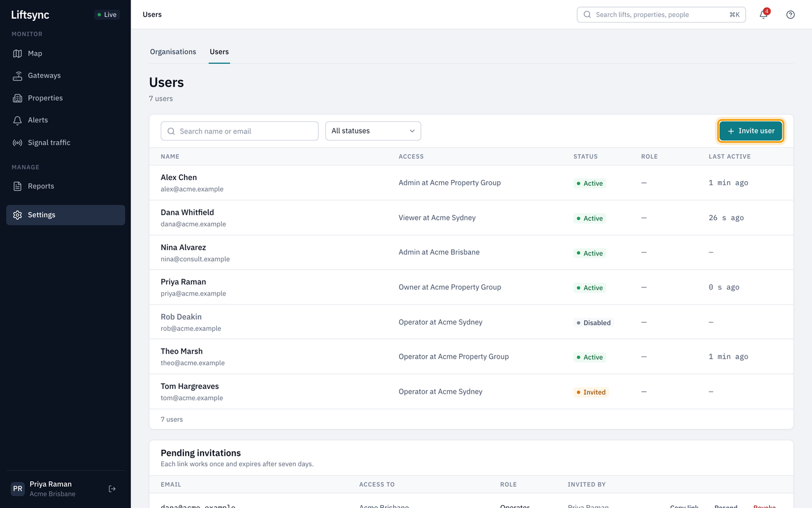Sort by the Last Active column header
The image size is (812, 508).
click(730, 157)
